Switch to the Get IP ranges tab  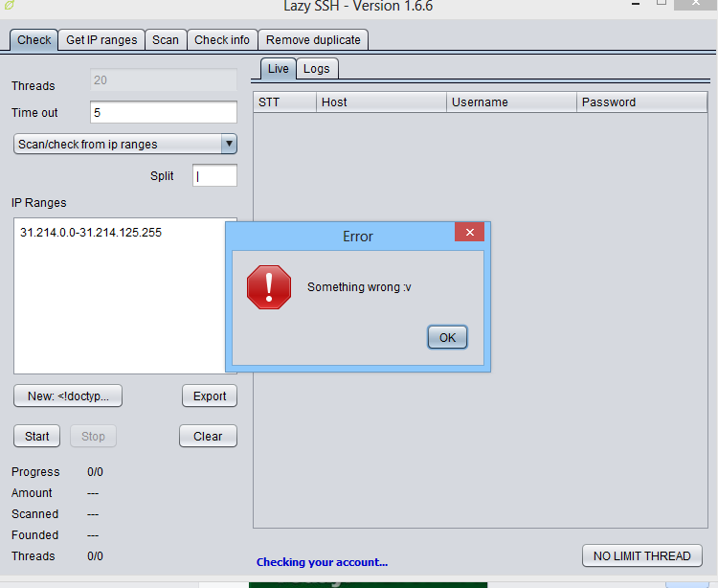(101, 40)
